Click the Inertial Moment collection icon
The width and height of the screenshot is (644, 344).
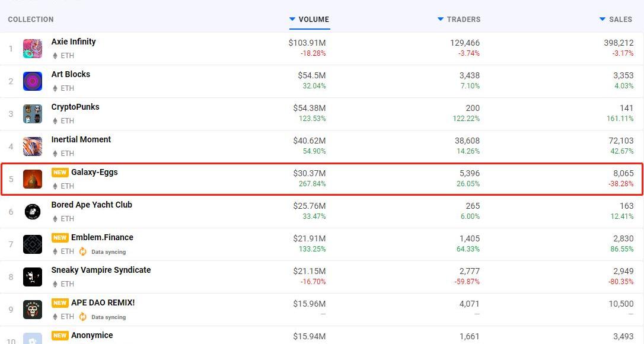(33, 146)
